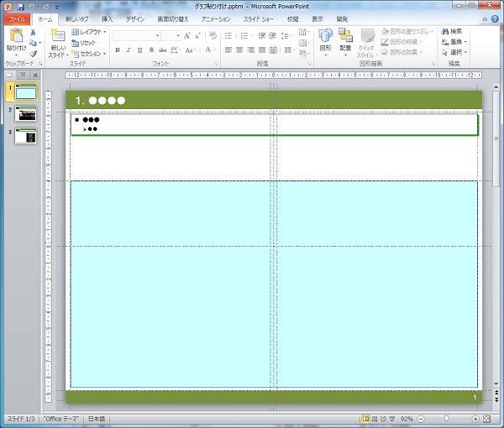This screenshot has width=504, height=428.
Task: Click the bullets list icon
Action: tap(230, 35)
